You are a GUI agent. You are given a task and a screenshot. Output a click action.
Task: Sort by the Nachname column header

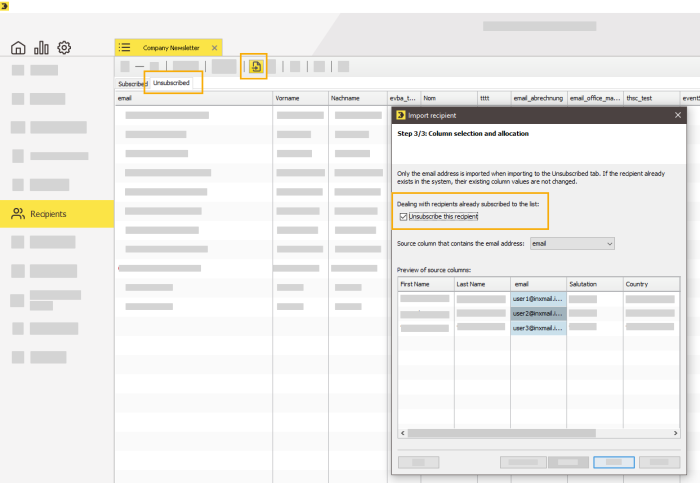click(358, 98)
